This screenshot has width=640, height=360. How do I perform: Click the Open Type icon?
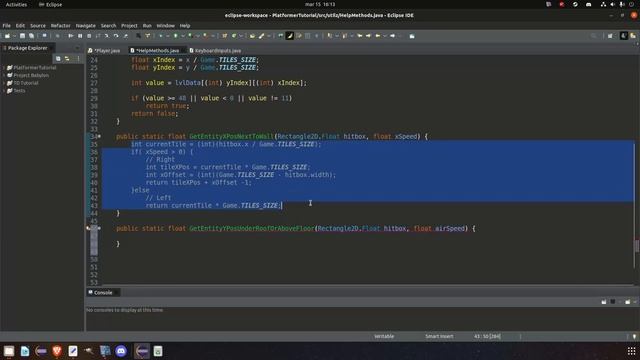tap(252, 36)
